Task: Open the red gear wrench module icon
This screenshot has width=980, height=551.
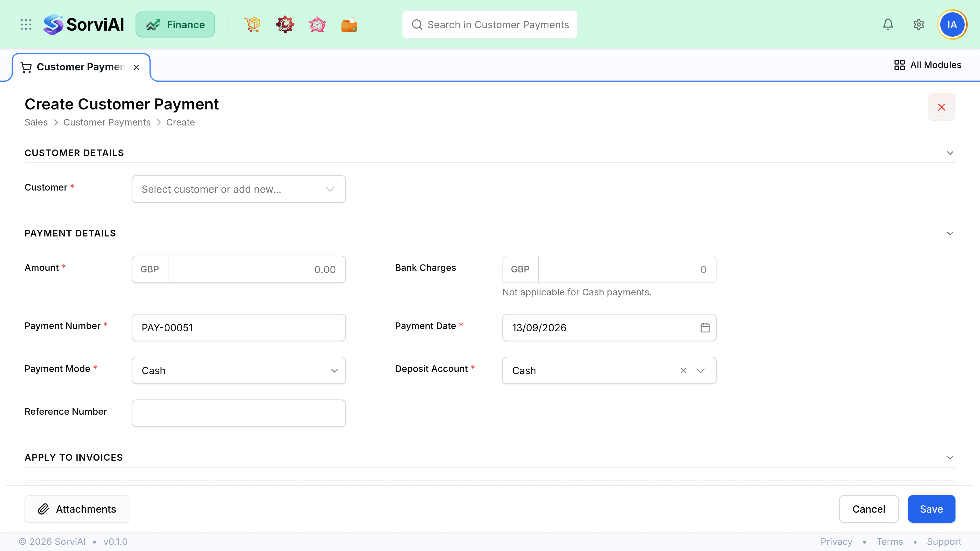Action: [x=285, y=25]
